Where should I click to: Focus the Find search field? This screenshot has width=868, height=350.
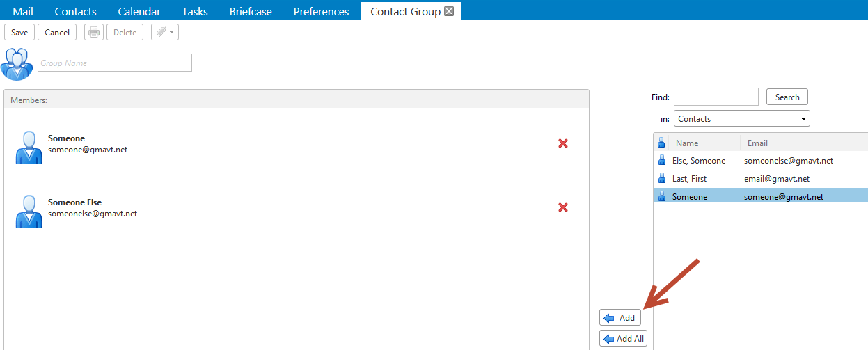click(x=716, y=97)
